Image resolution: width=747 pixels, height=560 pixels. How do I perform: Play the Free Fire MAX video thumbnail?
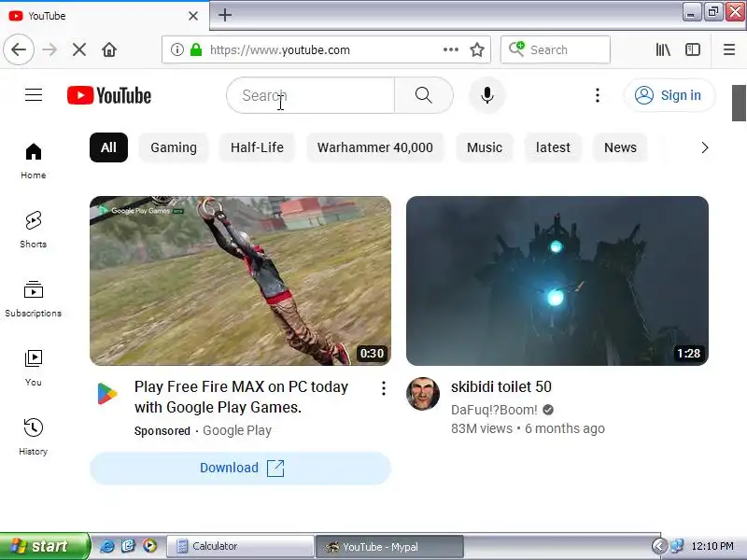tap(241, 281)
